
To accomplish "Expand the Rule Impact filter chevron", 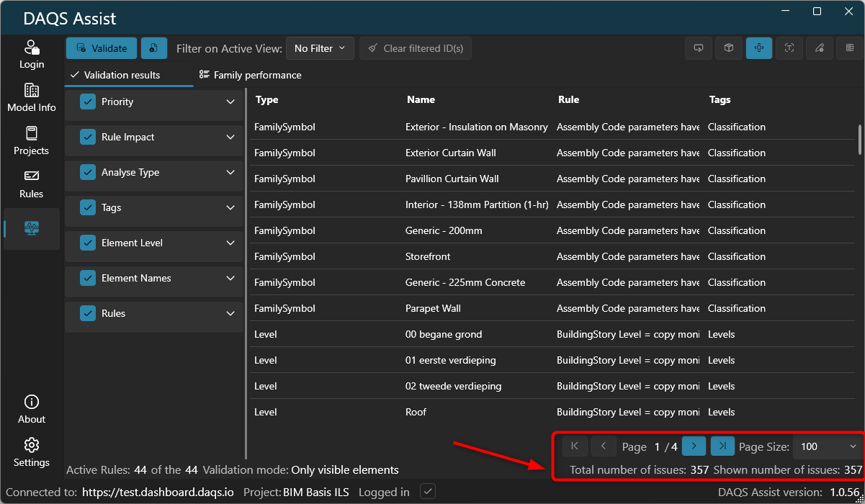I will tap(230, 138).
